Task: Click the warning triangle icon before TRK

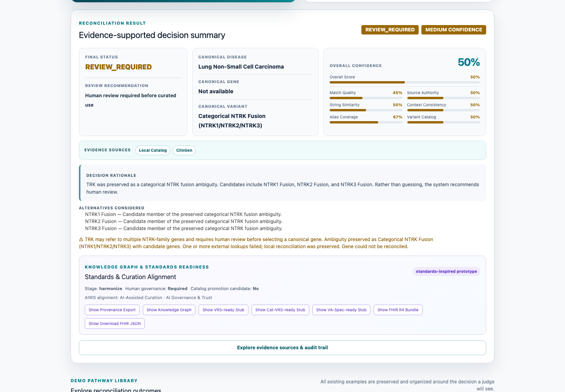Action: tap(81, 240)
